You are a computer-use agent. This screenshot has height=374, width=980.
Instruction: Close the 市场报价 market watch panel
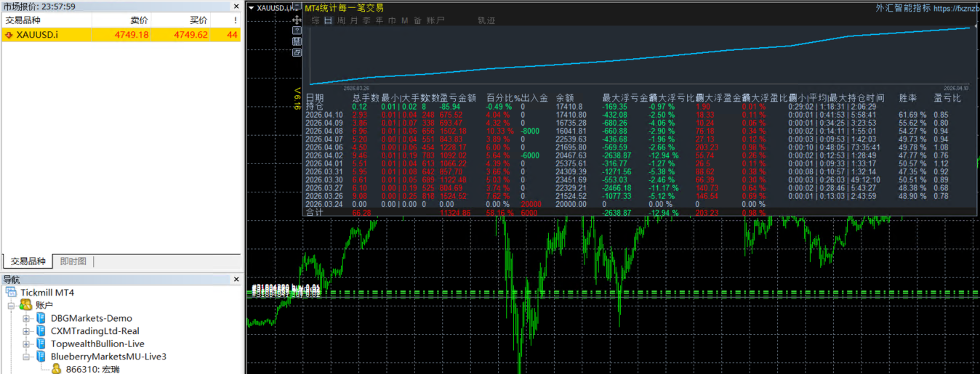236,6
